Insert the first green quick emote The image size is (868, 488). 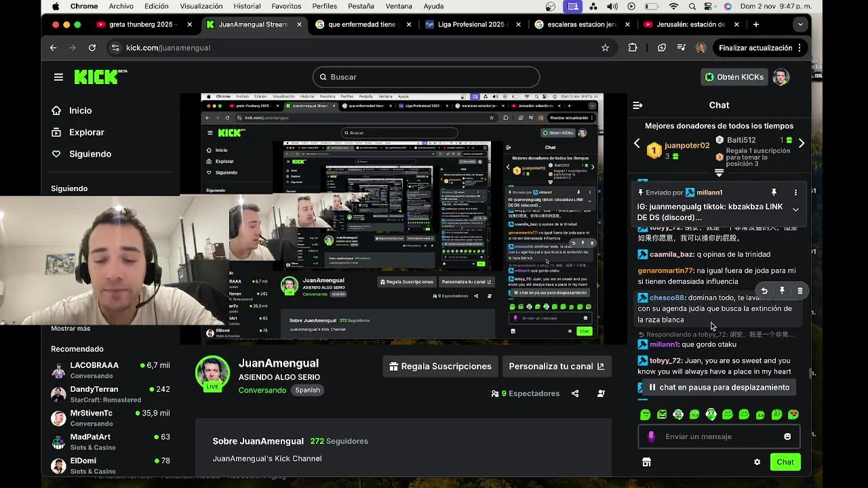pos(645,414)
